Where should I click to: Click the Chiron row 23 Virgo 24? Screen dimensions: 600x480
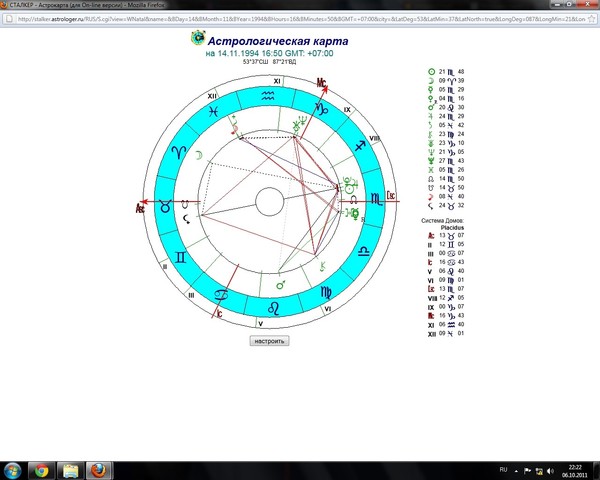(446, 134)
